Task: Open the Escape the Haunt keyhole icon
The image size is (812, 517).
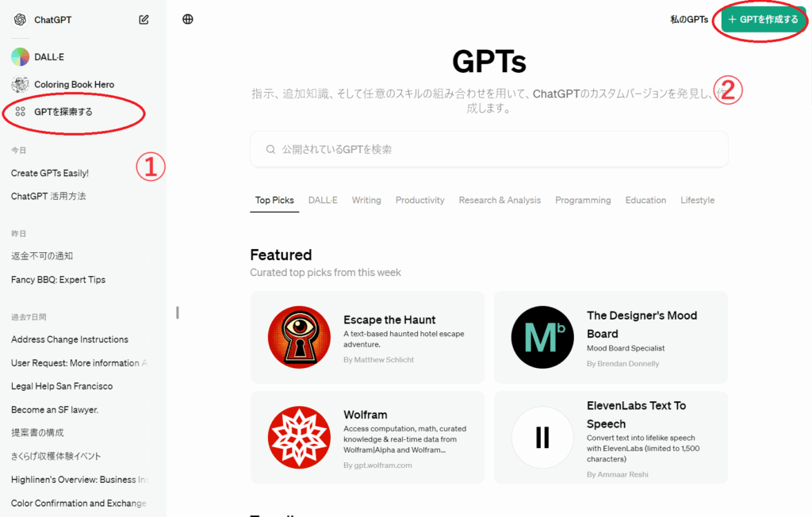Action: click(x=299, y=337)
